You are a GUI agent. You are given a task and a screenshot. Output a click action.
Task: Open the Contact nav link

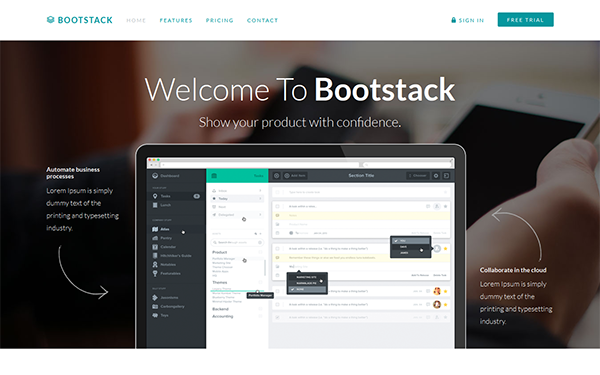(262, 20)
